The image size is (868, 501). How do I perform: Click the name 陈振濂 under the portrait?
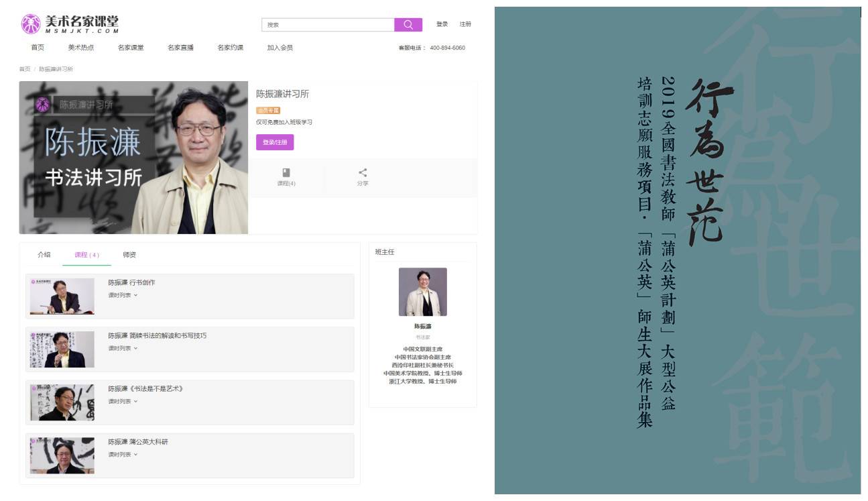(x=423, y=326)
